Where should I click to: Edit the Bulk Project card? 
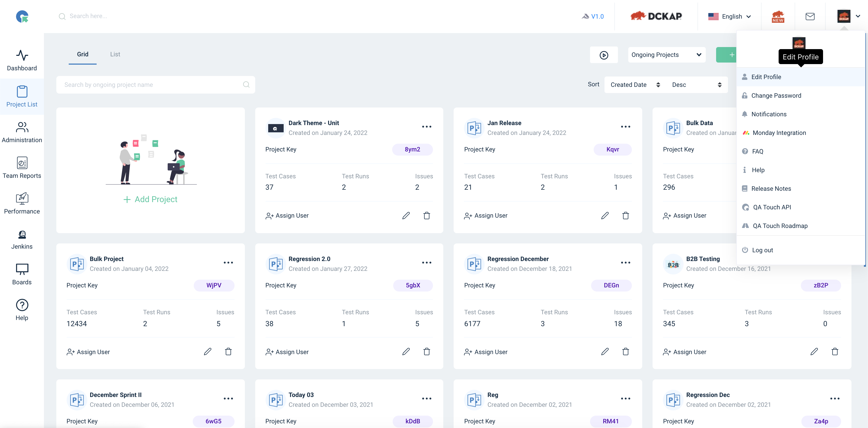tap(207, 352)
